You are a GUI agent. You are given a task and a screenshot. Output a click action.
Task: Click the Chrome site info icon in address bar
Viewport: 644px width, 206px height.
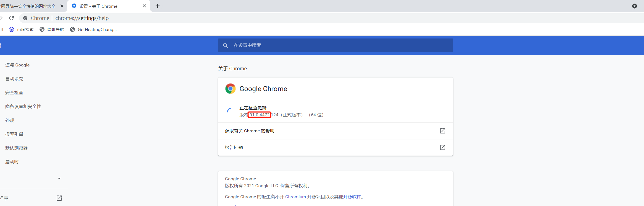point(25,18)
